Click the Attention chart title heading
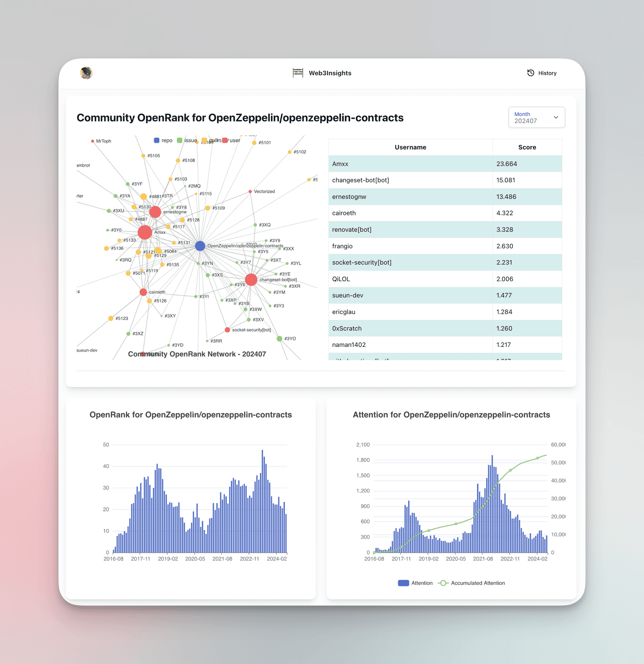 [452, 415]
